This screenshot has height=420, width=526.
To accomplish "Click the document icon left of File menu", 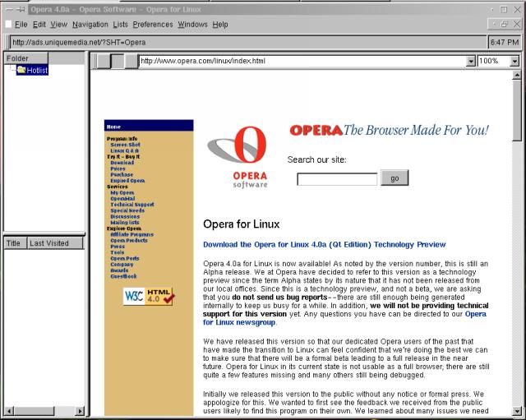I will [8, 25].
